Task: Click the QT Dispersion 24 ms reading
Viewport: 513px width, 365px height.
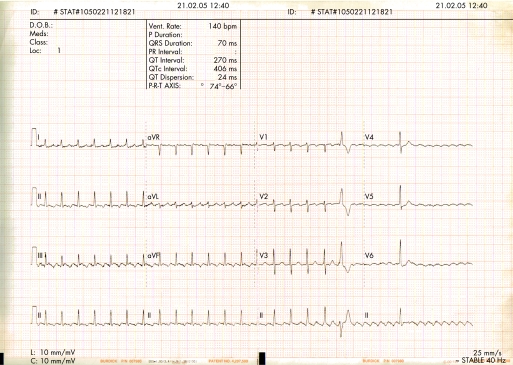Action: pos(227,77)
